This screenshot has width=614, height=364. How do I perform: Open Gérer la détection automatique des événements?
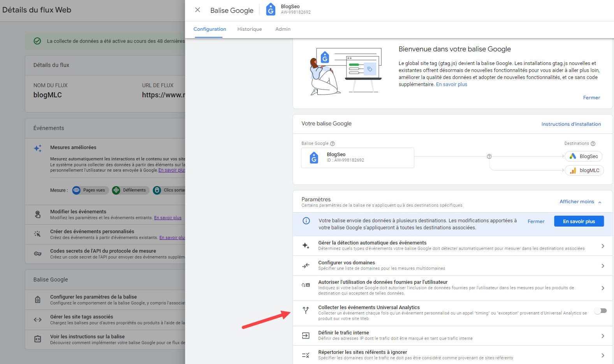pos(453,246)
